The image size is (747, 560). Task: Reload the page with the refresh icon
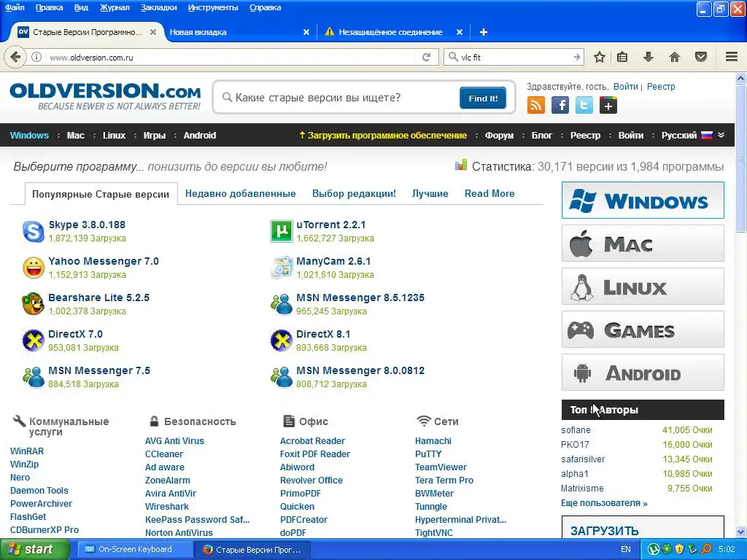(426, 57)
